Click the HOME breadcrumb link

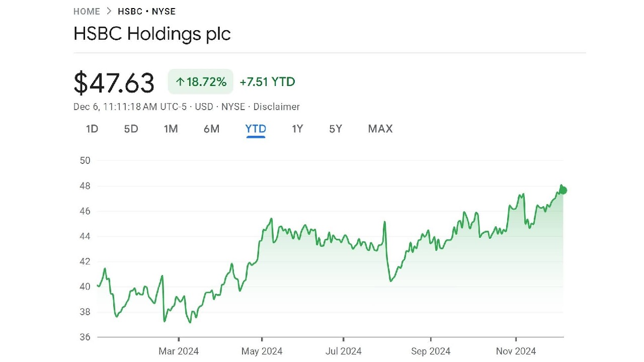[87, 12]
